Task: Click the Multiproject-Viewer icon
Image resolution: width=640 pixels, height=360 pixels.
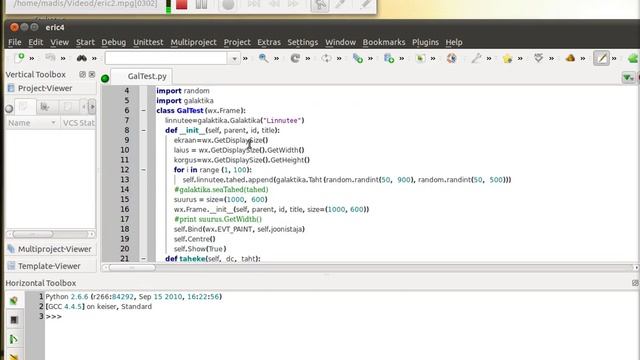Action: [11, 249]
